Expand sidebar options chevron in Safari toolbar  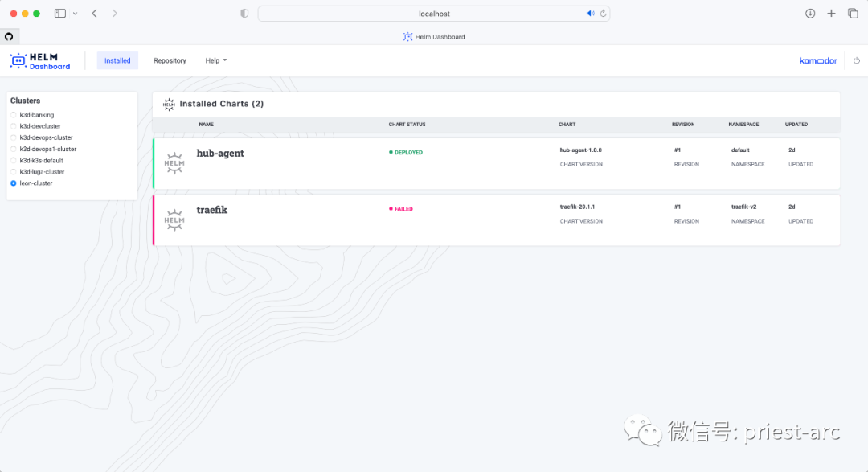pyautogui.click(x=75, y=14)
